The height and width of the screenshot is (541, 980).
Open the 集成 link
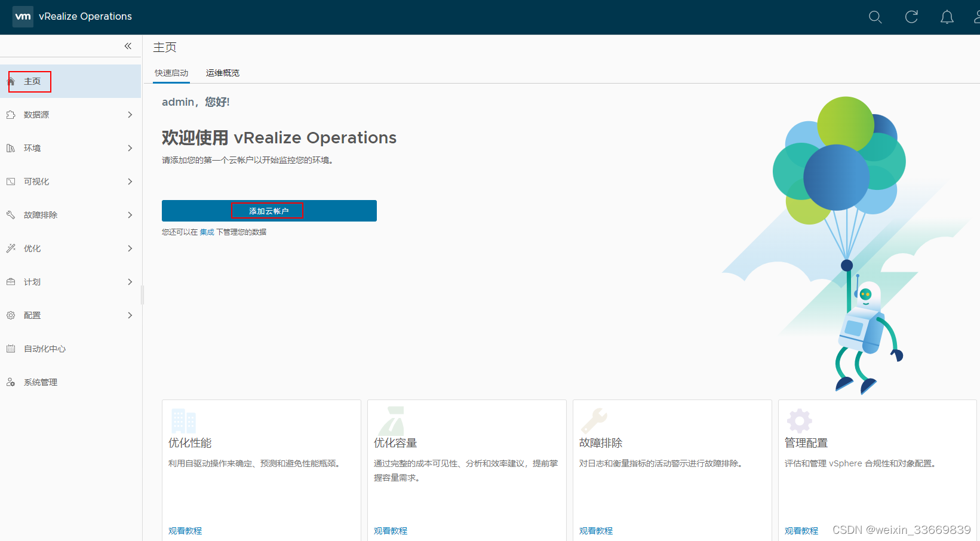tap(207, 232)
